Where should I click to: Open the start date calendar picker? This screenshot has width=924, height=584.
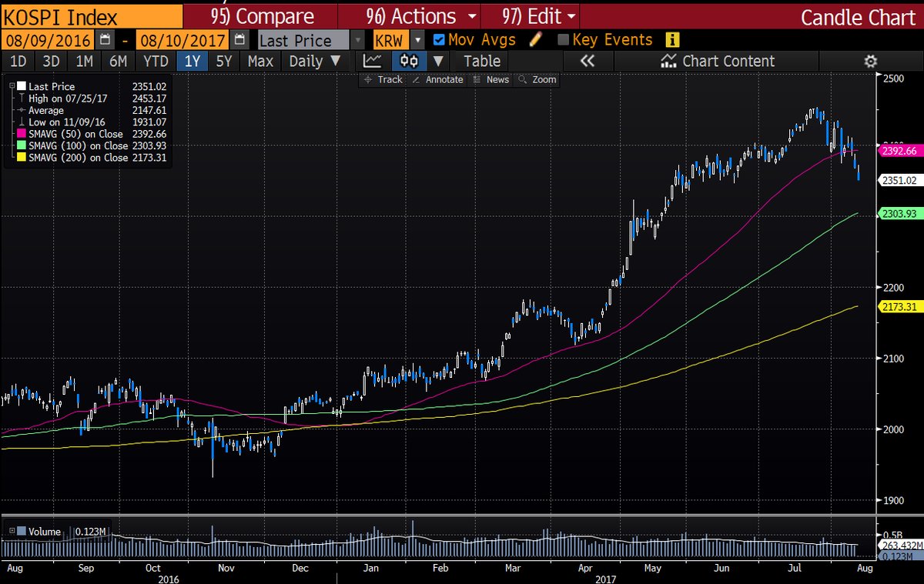pyautogui.click(x=105, y=40)
